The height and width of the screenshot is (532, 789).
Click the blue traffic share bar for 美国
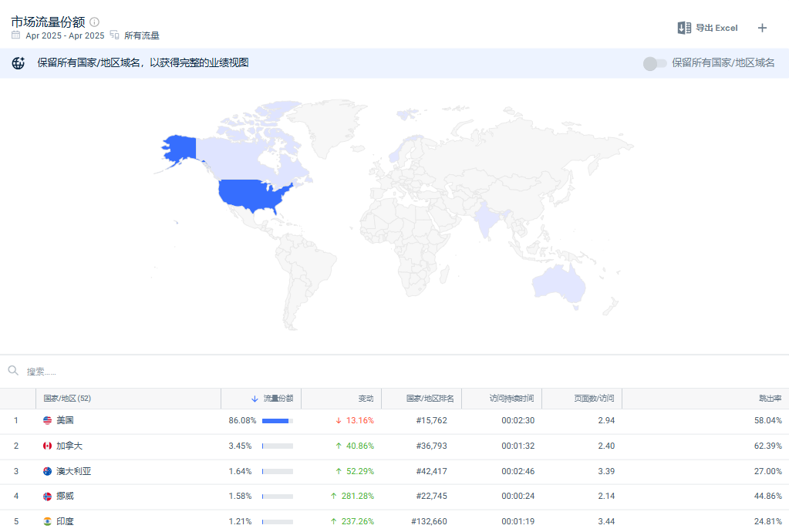[x=275, y=420]
